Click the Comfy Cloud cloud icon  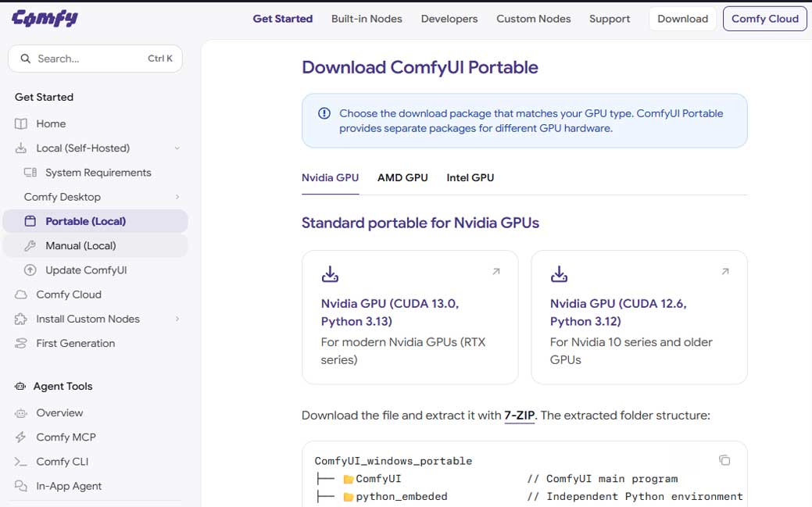[x=21, y=295]
